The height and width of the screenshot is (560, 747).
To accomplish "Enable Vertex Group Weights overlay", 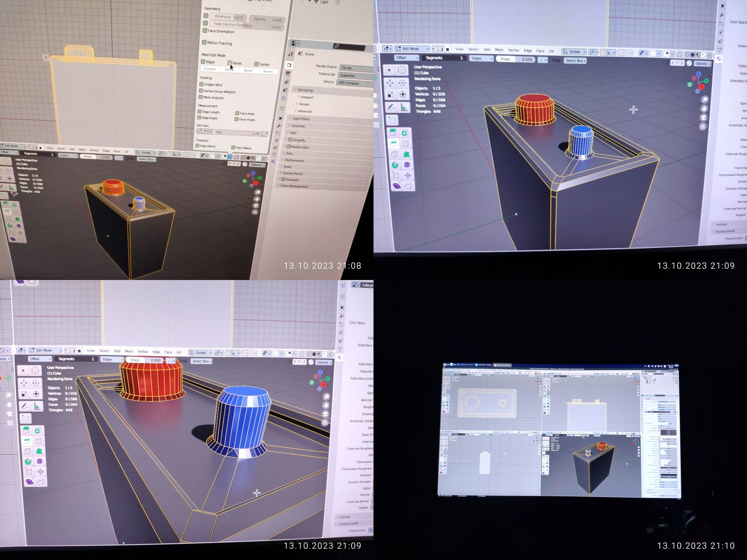I will [201, 91].
